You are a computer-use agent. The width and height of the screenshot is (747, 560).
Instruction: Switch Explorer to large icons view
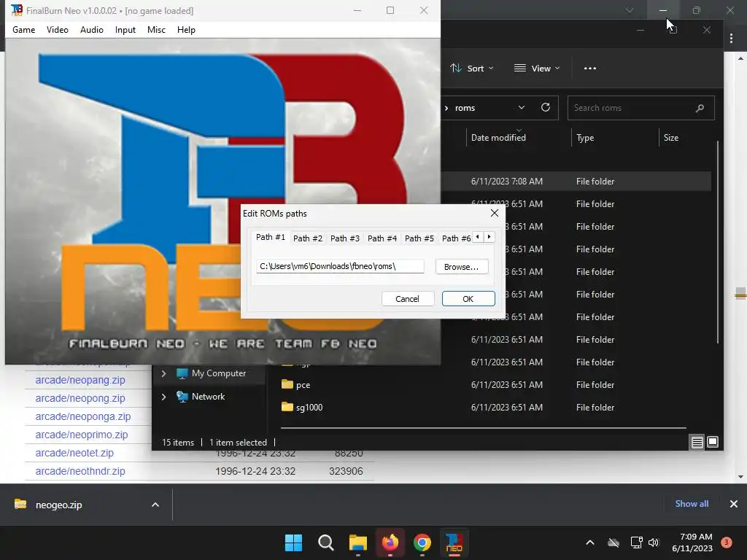[x=713, y=442]
